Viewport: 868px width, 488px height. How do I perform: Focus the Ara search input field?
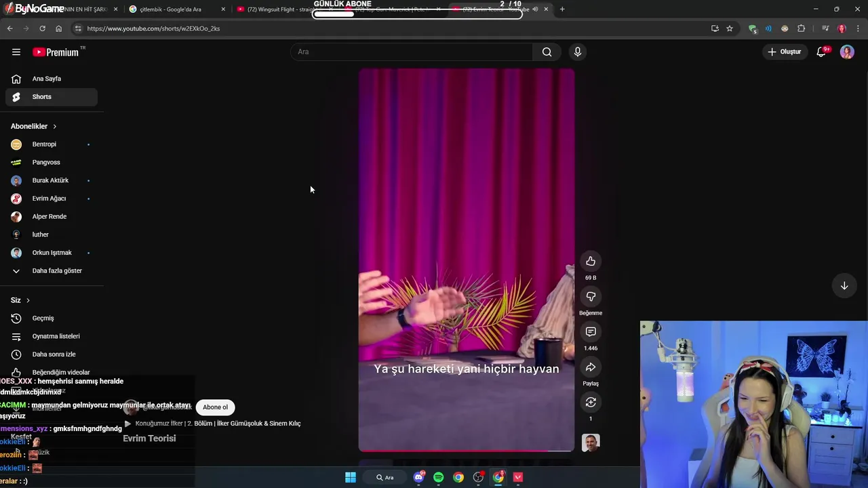tap(412, 52)
